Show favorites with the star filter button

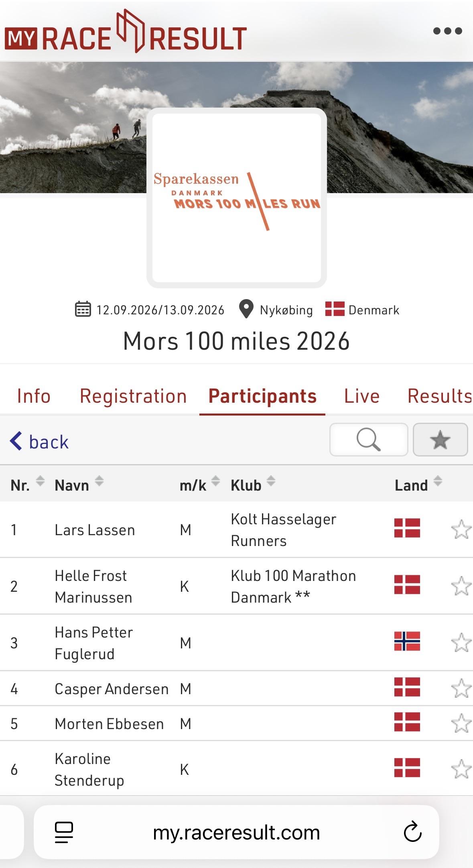(x=440, y=440)
